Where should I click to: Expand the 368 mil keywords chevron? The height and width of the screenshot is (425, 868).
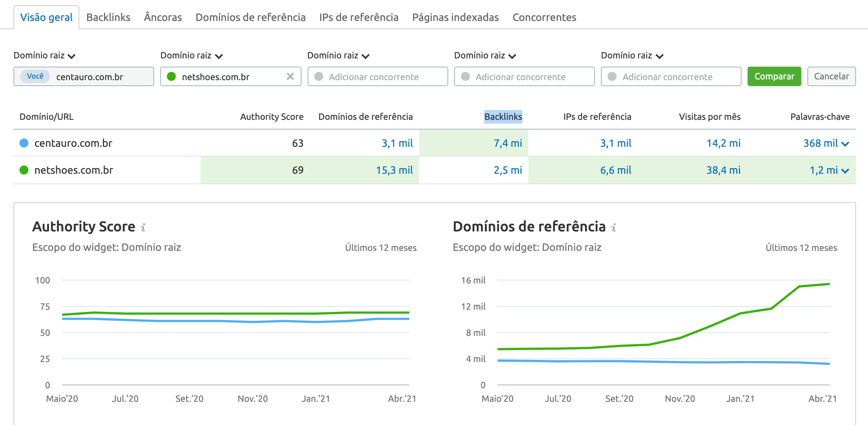845,144
